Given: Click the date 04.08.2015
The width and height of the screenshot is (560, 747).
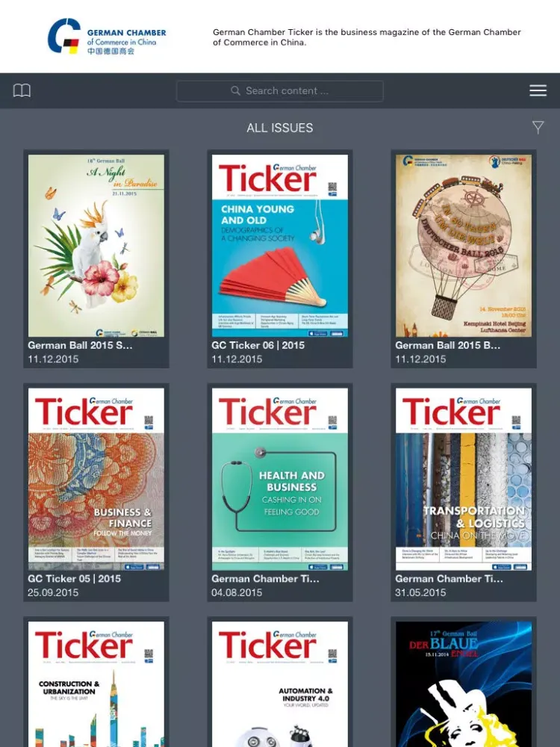Looking at the screenshot, I should pyautogui.click(x=237, y=592).
